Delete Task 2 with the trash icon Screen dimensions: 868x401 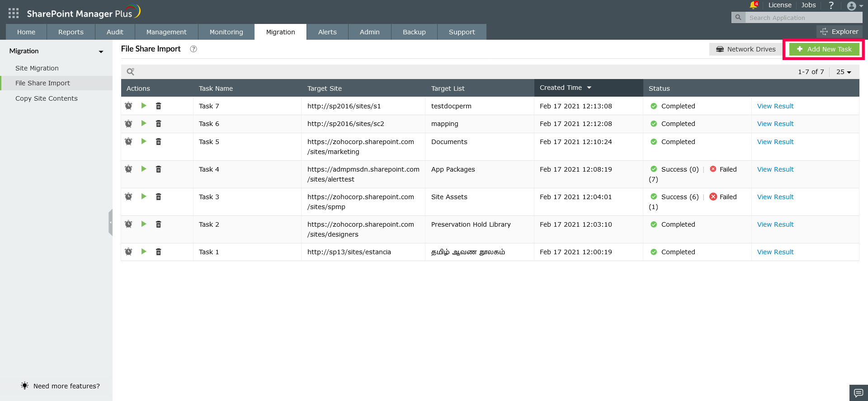click(159, 224)
